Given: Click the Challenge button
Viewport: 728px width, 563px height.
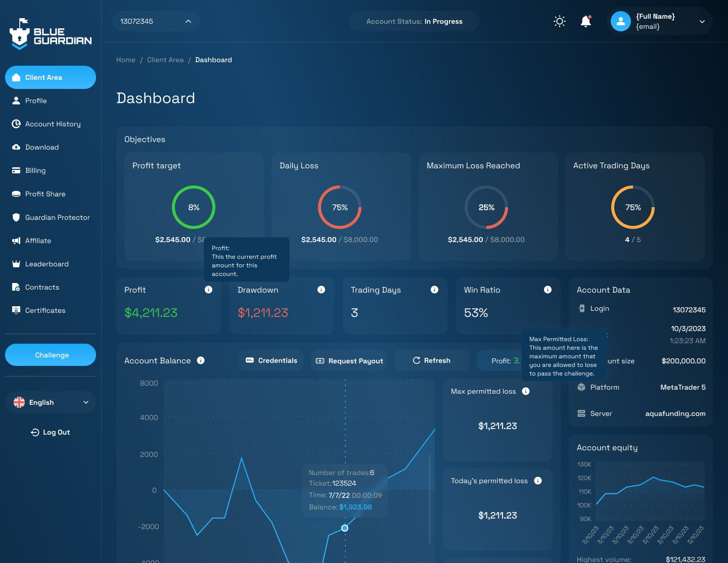Looking at the screenshot, I should coord(51,355).
